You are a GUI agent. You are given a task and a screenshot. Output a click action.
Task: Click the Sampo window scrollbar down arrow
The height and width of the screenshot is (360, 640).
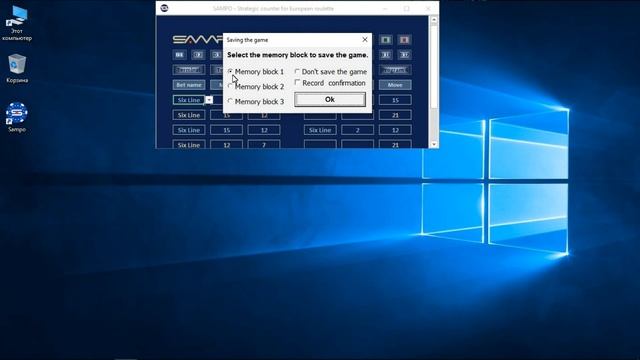click(434, 144)
